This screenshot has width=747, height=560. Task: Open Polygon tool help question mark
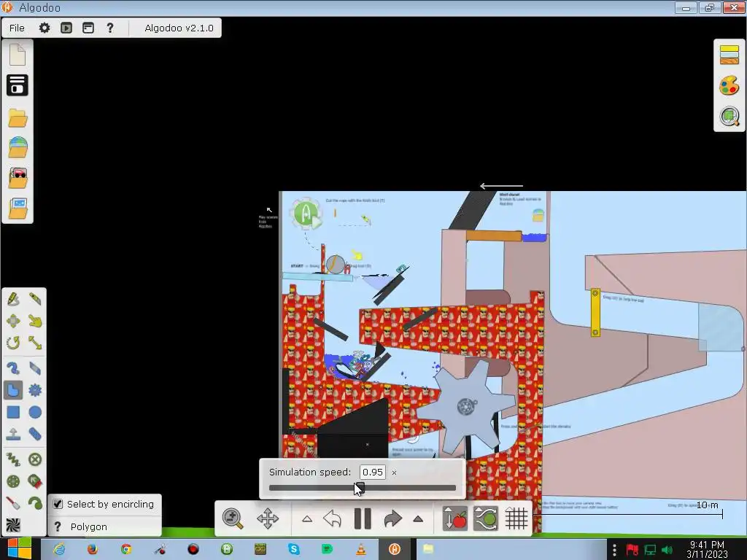(x=58, y=526)
